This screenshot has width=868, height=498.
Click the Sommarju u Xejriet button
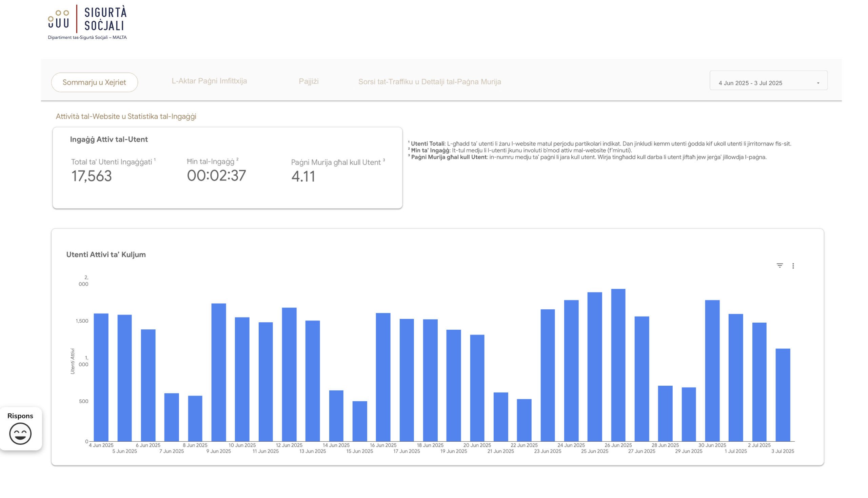94,82
